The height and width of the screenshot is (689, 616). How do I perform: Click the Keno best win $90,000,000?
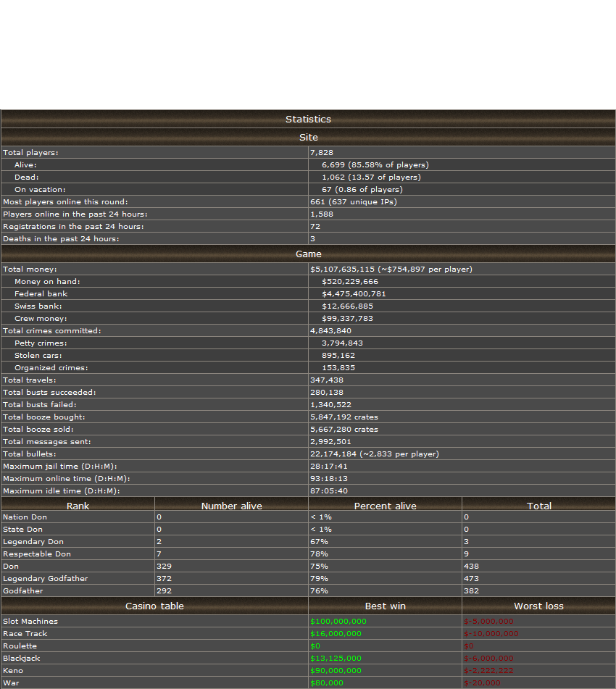[336, 670]
